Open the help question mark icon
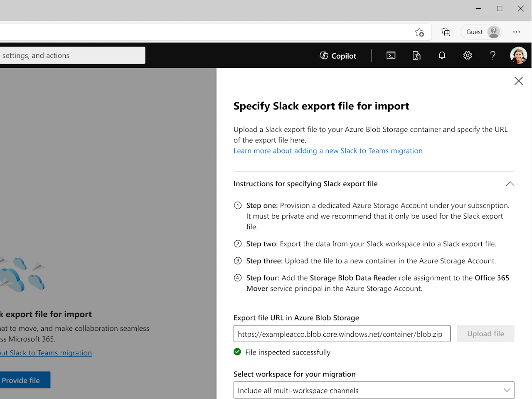This screenshot has width=532, height=399. [x=493, y=55]
